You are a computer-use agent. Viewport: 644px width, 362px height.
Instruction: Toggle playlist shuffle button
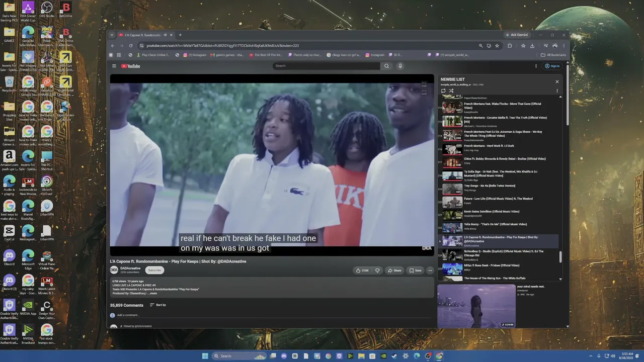(451, 91)
